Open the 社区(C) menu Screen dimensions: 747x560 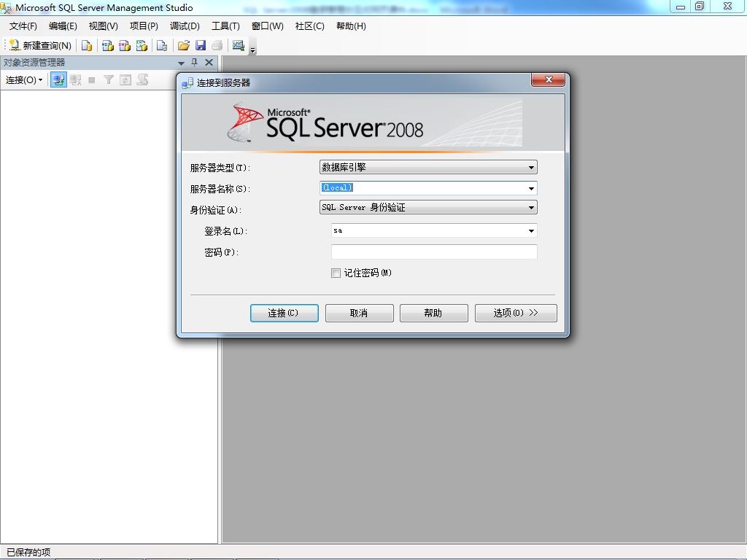[x=309, y=26]
